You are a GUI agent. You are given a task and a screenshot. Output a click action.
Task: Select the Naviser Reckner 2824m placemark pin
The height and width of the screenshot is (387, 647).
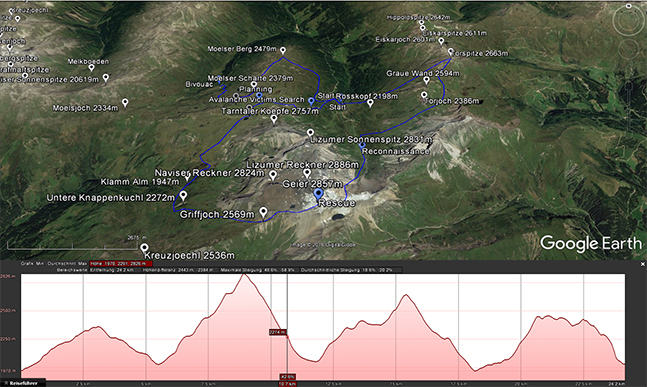(273, 175)
